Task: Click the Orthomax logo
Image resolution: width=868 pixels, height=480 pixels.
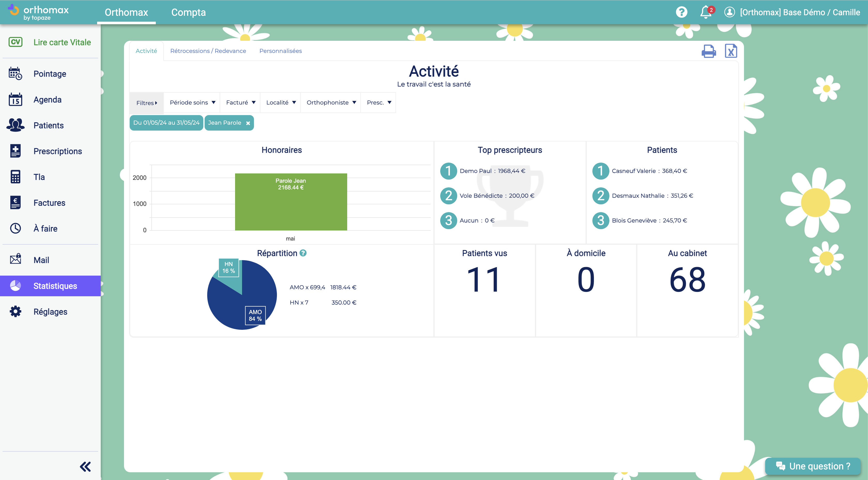Action: 38,12
